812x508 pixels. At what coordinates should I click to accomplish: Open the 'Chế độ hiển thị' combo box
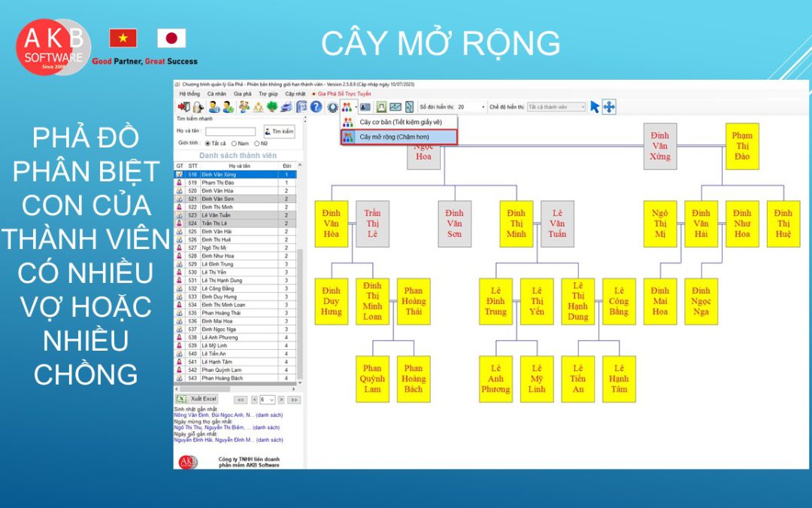[556, 108]
